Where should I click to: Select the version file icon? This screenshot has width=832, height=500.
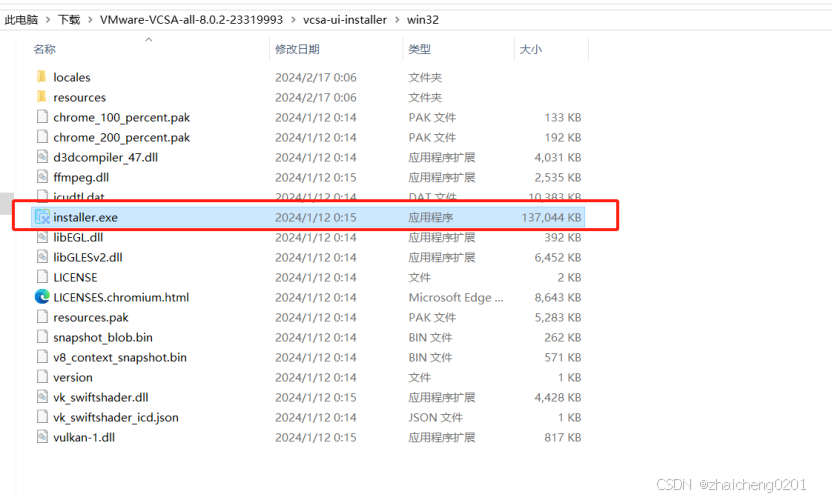coord(42,377)
